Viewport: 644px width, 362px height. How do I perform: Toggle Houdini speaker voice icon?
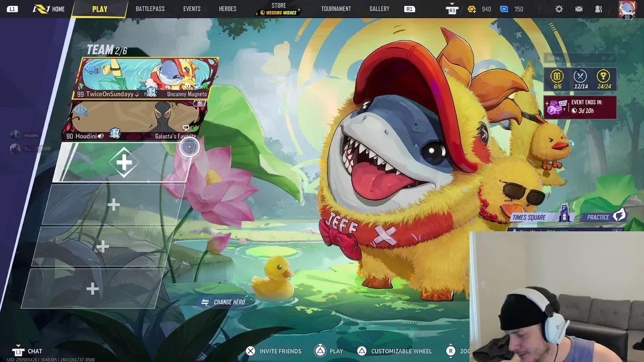(101, 136)
